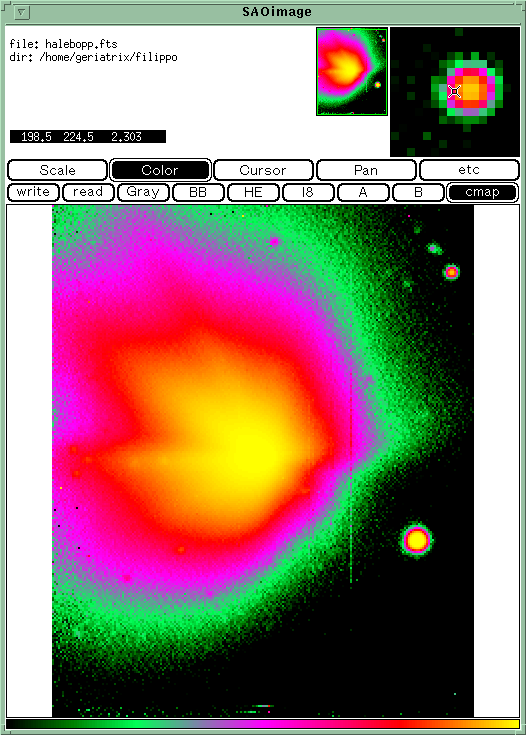
Task: Click the read colormap button
Action: [88, 192]
